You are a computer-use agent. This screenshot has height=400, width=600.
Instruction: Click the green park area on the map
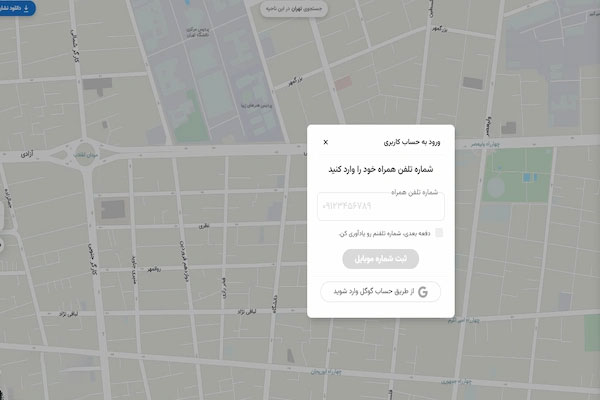pos(517,175)
